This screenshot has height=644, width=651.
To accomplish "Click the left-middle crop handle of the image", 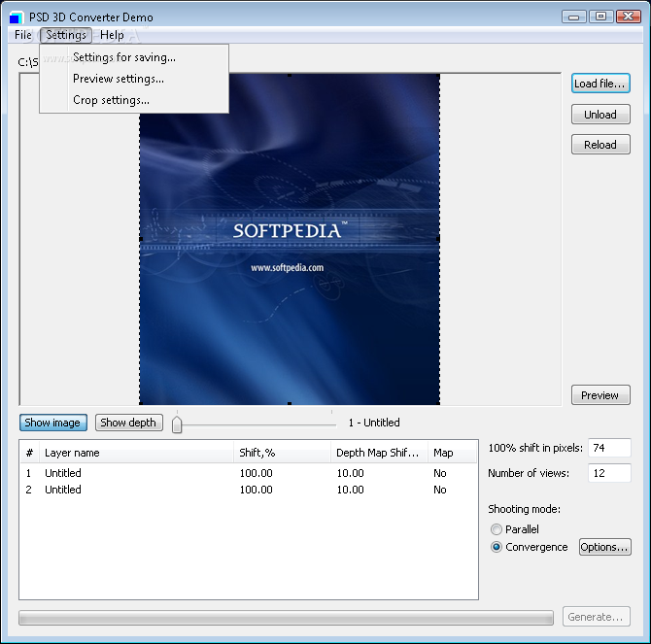I will [x=141, y=239].
